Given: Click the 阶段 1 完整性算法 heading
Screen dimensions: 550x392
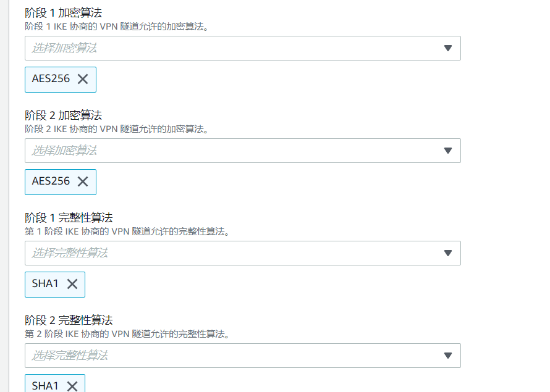Looking at the screenshot, I should click(x=69, y=218).
